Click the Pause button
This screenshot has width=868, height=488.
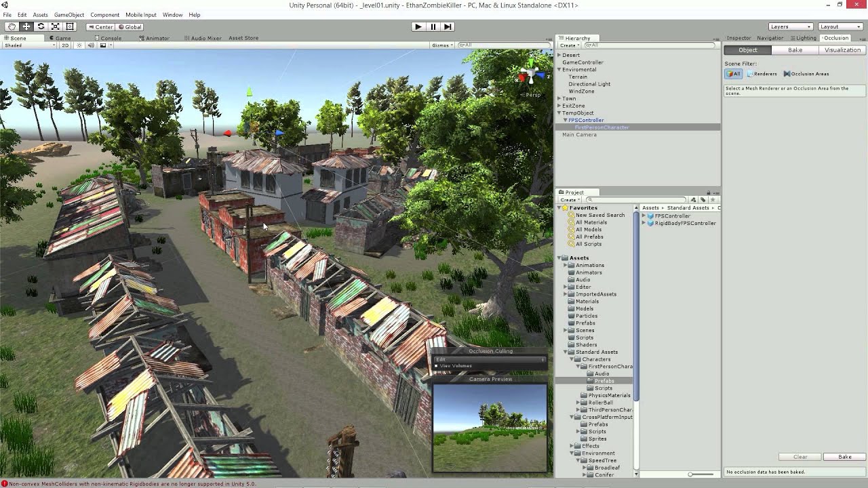[x=433, y=26]
